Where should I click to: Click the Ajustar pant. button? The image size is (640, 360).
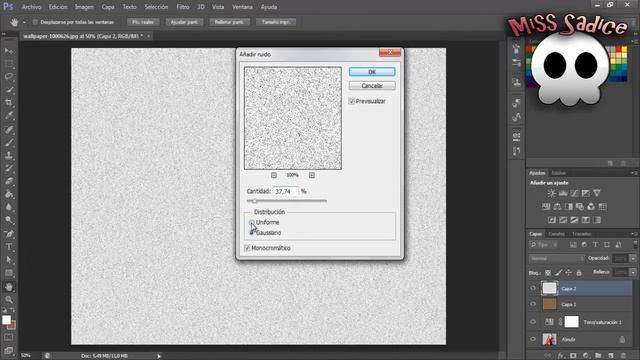pos(184,22)
